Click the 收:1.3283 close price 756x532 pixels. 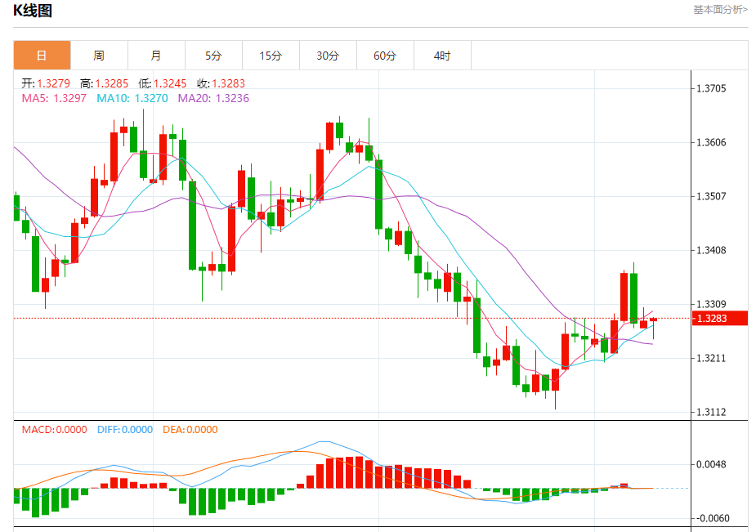click(221, 83)
